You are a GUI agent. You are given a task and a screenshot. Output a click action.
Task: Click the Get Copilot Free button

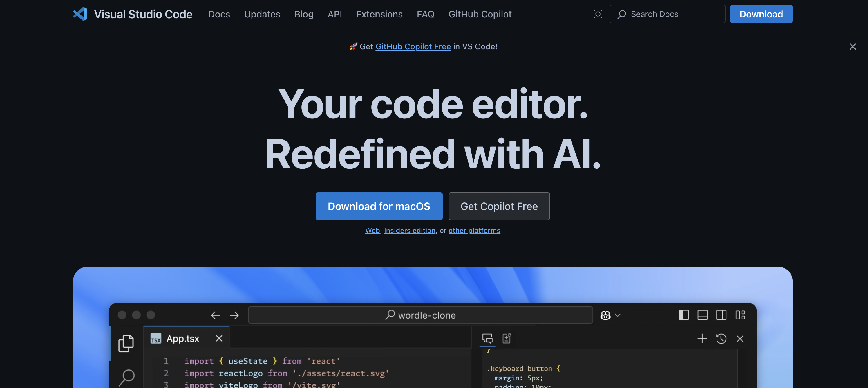click(499, 206)
